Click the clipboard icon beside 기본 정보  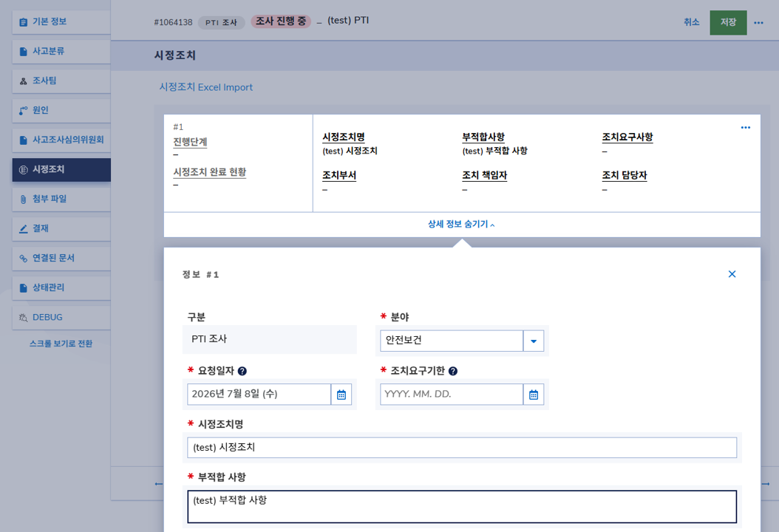pos(24,22)
